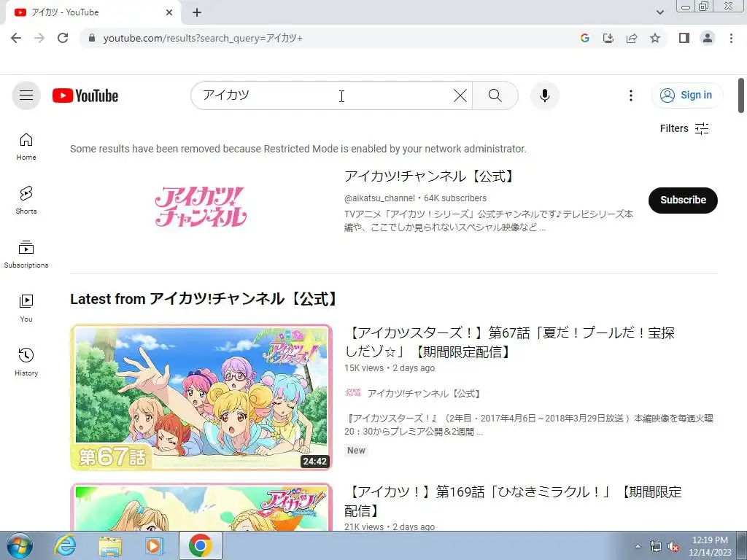747x560 pixels.
Task: Subscribe to アイカツ!チャンネル
Action: 683,200
